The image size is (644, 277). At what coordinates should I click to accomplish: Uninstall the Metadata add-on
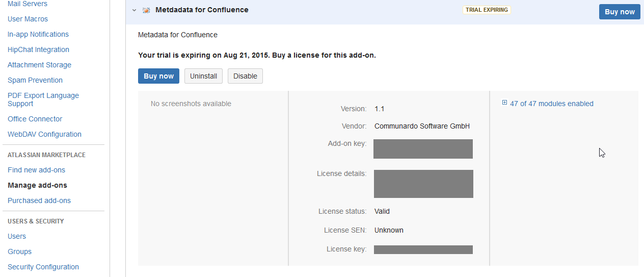point(203,76)
